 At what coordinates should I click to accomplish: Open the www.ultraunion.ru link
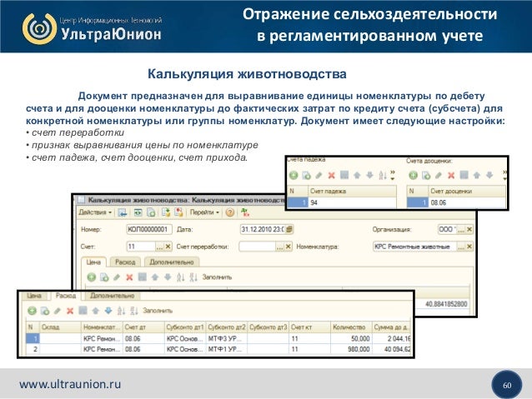[x=70, y=384]
